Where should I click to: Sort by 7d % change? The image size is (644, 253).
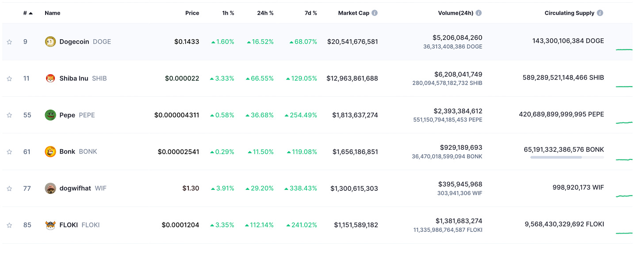[x=311, y=13]
